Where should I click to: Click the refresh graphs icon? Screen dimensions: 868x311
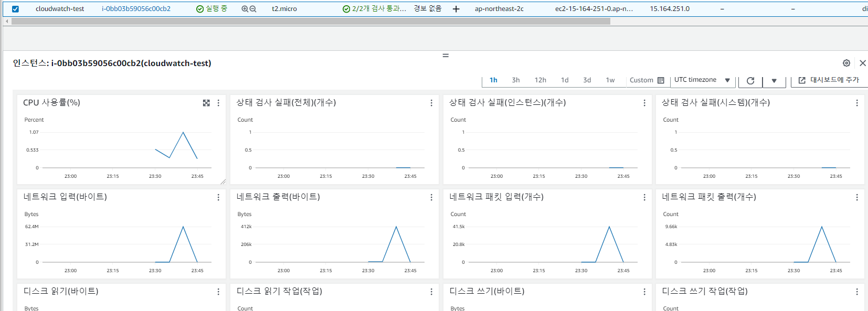(x=750, y=80)
